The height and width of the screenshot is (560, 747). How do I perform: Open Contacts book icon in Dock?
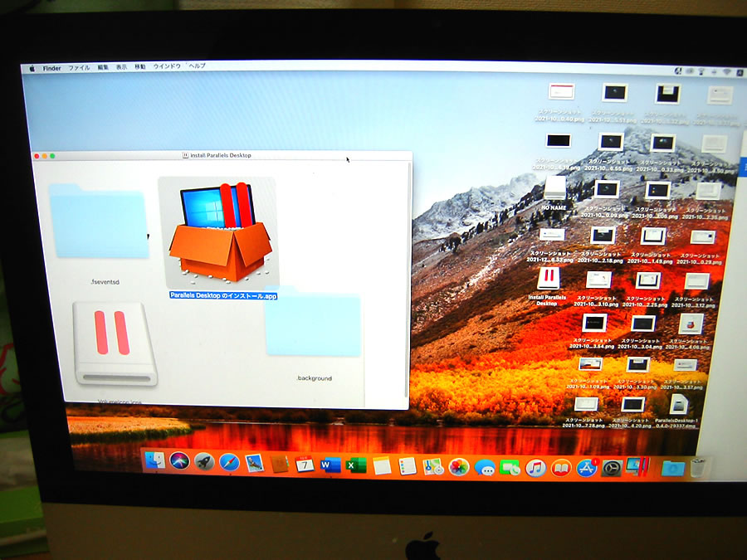[x=279, y=463]
